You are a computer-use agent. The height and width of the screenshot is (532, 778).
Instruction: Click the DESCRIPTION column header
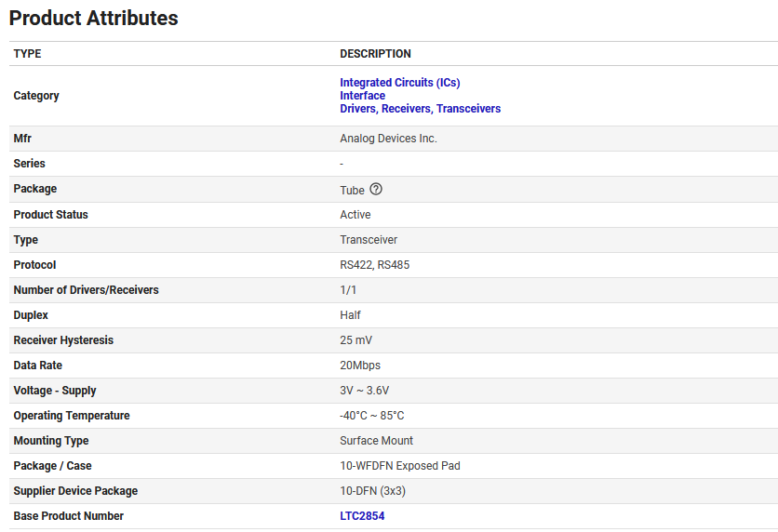(375, 54)
